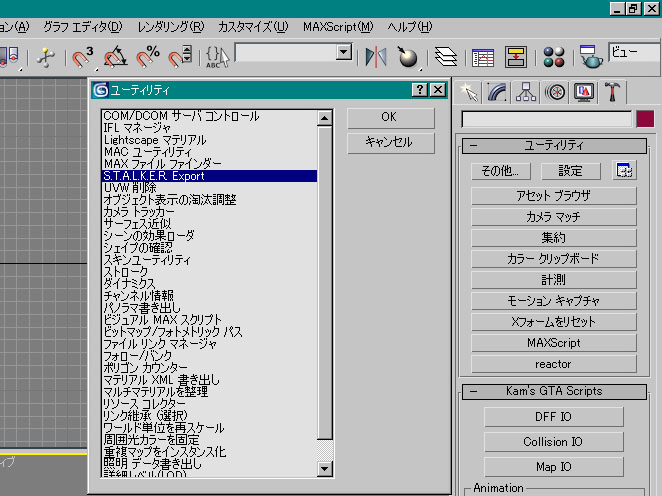The height and width of the screenshot is (496, 662).
Task: Click the その他... button
Action: (x=501, y=171)
